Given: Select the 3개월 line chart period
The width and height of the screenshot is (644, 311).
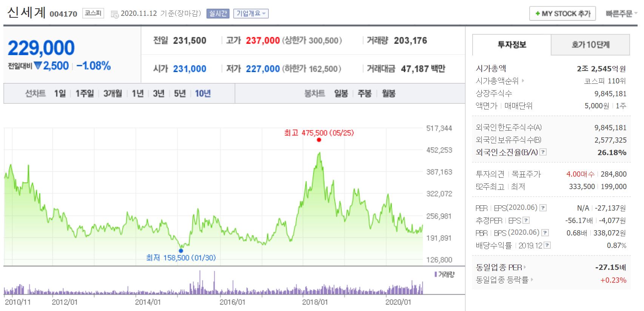Looking at the screenshot, I should [x=112, y=94].
